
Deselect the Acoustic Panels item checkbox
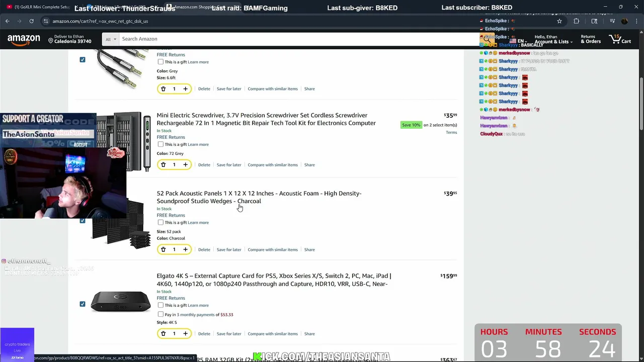coord(83,221)
